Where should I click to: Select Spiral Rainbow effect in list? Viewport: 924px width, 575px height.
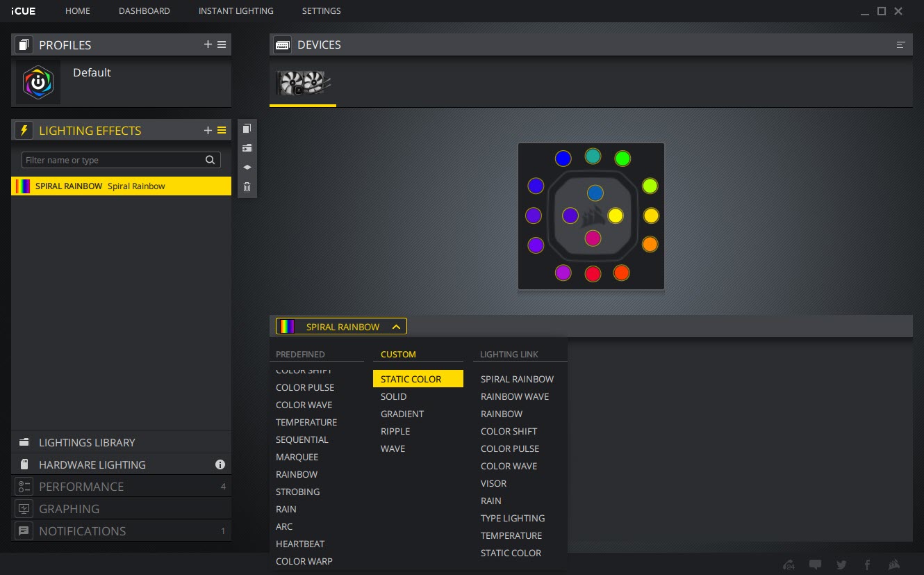point(122,186)
